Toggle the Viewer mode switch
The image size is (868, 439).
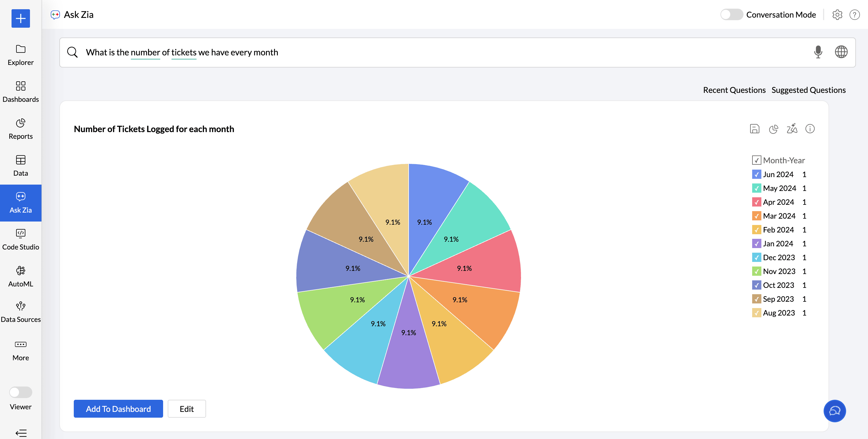[20, 392]
